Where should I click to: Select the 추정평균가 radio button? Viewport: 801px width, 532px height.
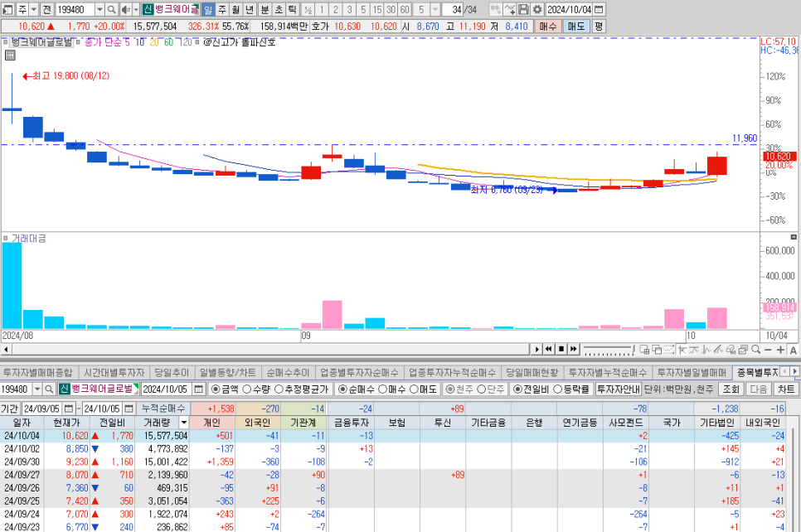pos(279,389)
